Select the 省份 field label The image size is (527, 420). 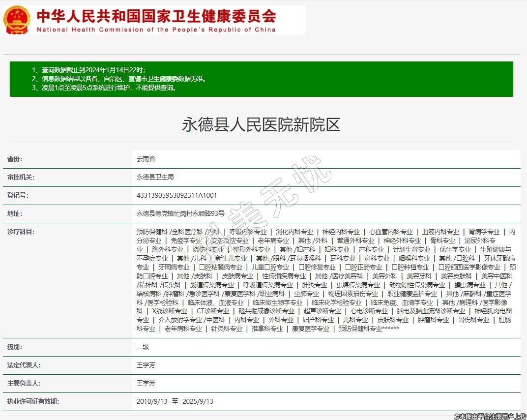point(14,159)
